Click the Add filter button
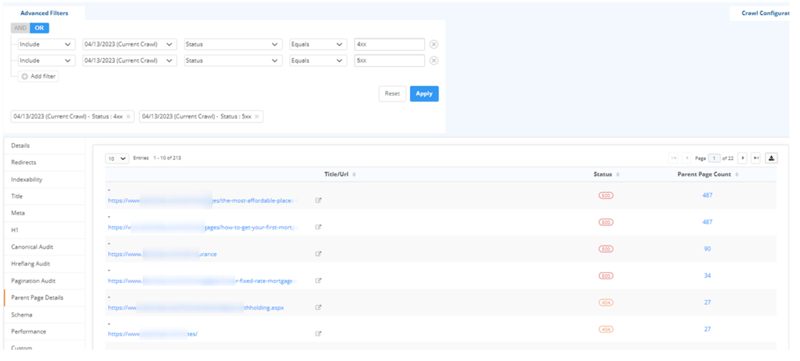Image resolution: width=800 pixels, height=361 pixels. (x=39, y=76)
